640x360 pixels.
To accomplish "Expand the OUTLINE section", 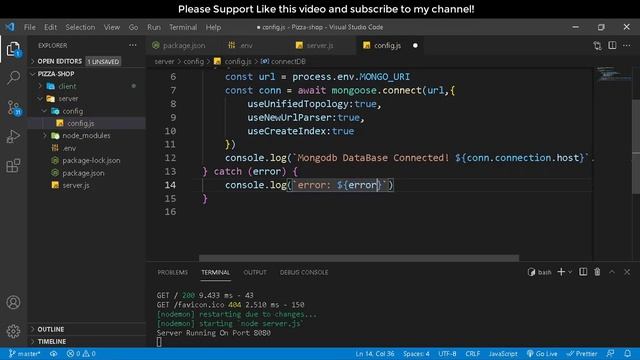I will click(87, 329).
